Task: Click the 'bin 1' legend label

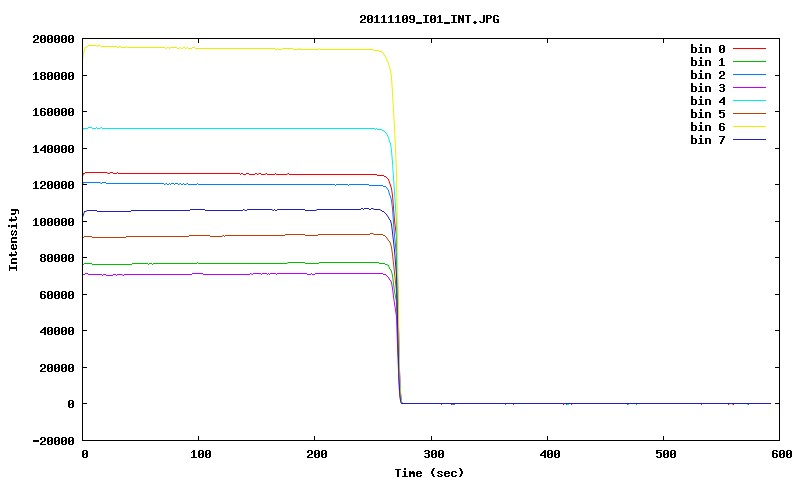Action: 708,62
